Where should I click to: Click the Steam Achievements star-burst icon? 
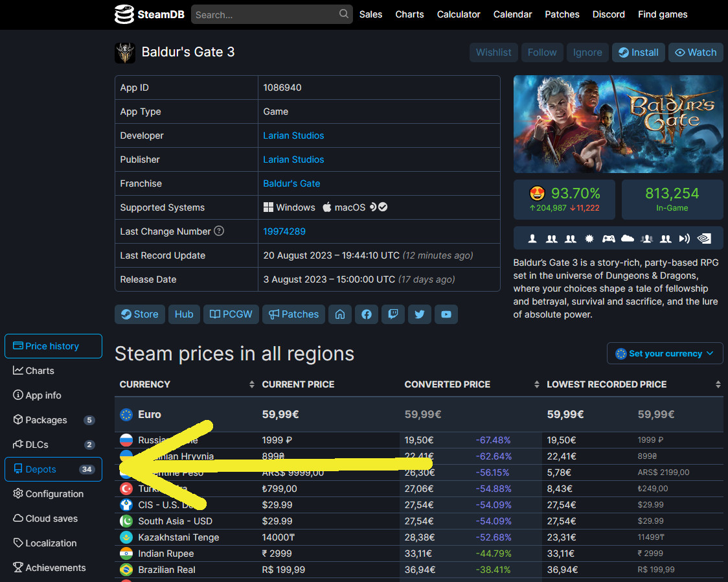589,239
